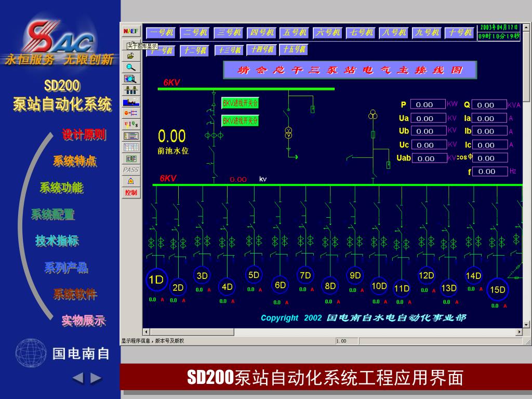
Task: Switch to 十号机 unit tab
Action: pyautogui.click(x=460, y=33)
